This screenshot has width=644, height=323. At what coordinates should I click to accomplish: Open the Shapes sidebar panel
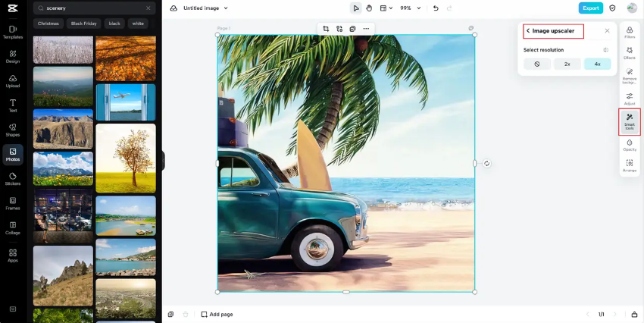click(x=13, y=130)
